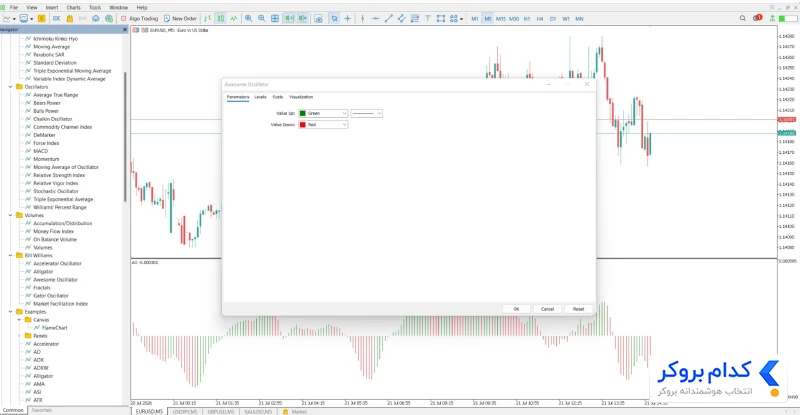Switch to the Scale tab in dialog
This screenshot has height=415, width=800.
point(278,97)
